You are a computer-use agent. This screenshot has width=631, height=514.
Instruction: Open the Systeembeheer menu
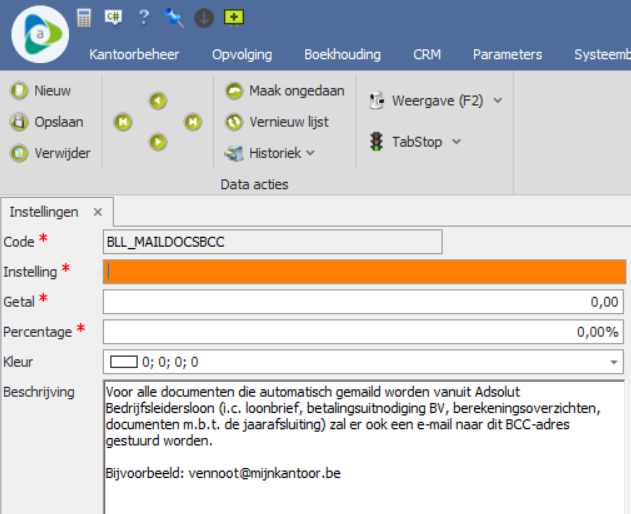click(x=602, y=54)
